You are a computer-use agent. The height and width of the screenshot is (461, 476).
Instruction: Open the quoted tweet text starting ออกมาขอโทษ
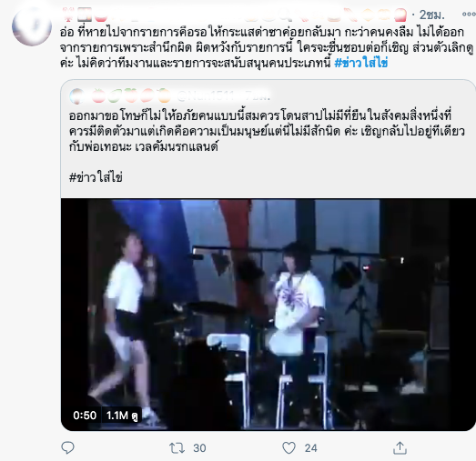tap(267, 131)
